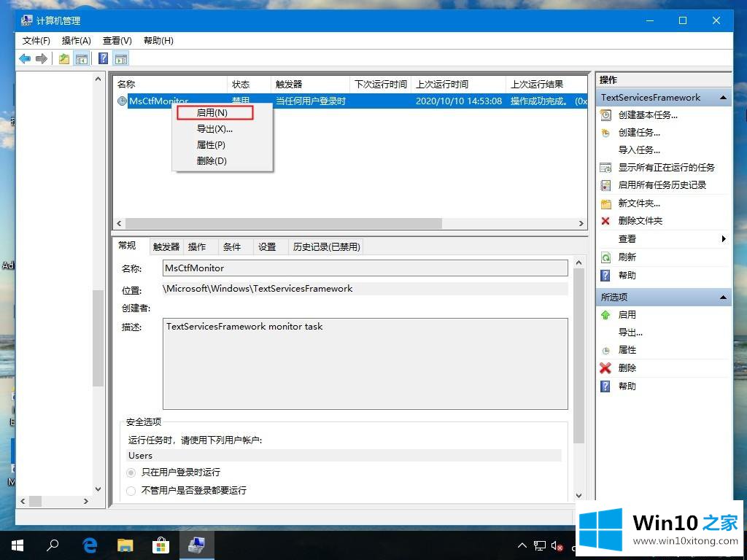
Task: Click the red X 删除 icon in 所选项
Action: [605, 367]
